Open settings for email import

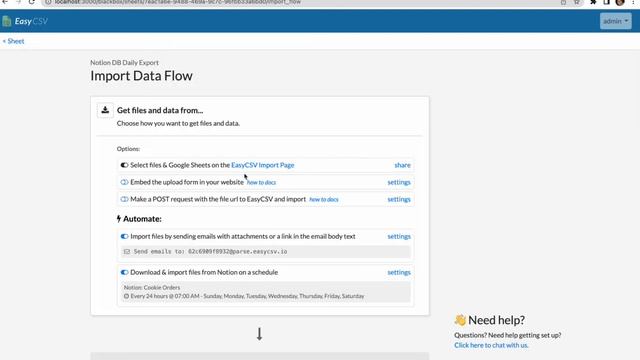399,237
